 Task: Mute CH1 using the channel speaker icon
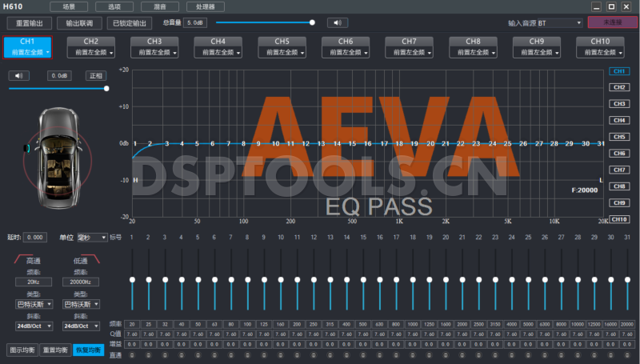pyautogui.click(x=19, y=76)
